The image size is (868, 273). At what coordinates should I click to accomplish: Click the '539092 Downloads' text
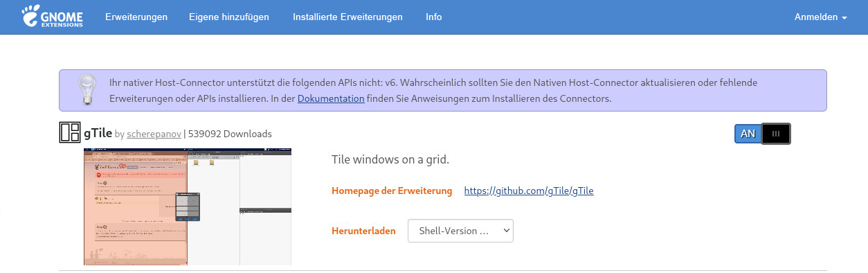pyautogui.click(x=230, y=134)
